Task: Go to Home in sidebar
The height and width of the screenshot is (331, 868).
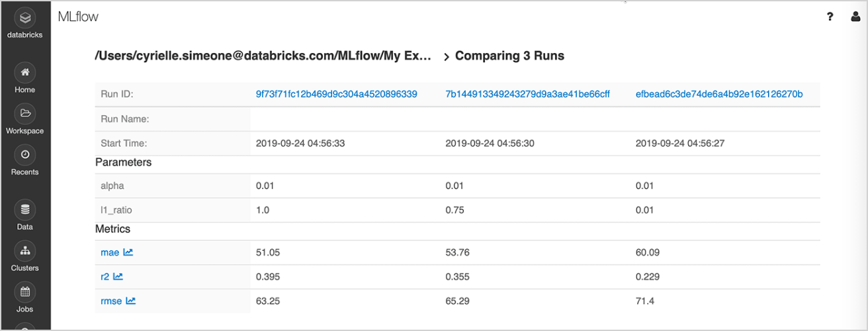Action: click(x=25, y=72)
